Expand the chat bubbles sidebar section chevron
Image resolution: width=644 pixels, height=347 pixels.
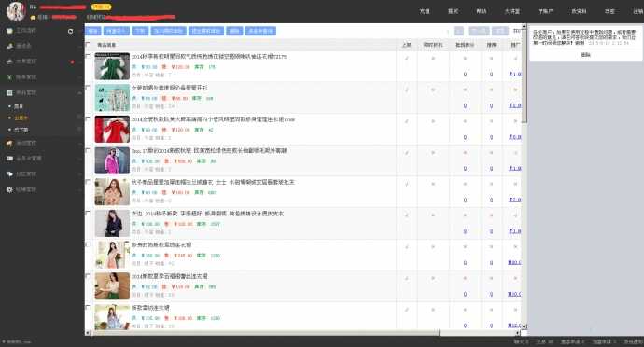point(79,174)
